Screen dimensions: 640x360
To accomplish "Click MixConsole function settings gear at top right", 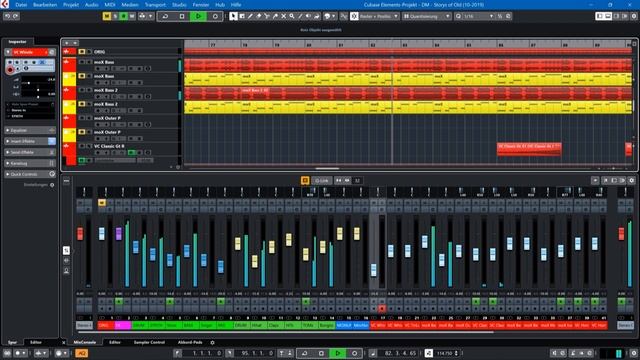I will pyautogui.click(x=631, y=180).
